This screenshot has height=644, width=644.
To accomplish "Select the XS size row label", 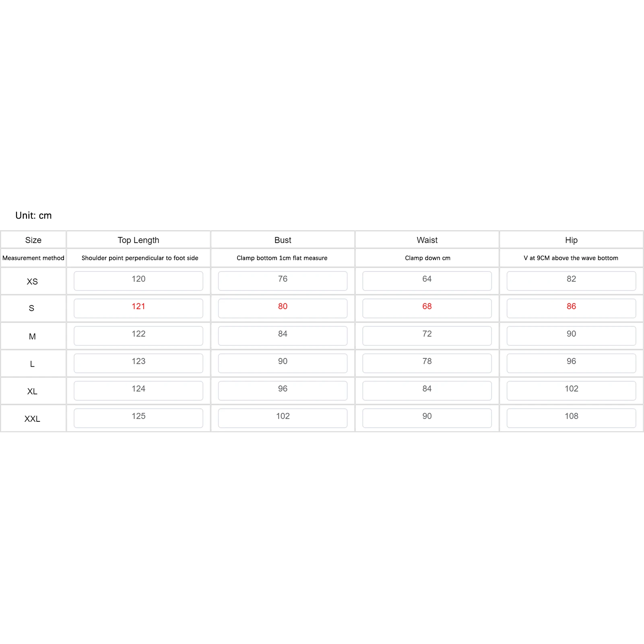I will (x=33, y=281).
